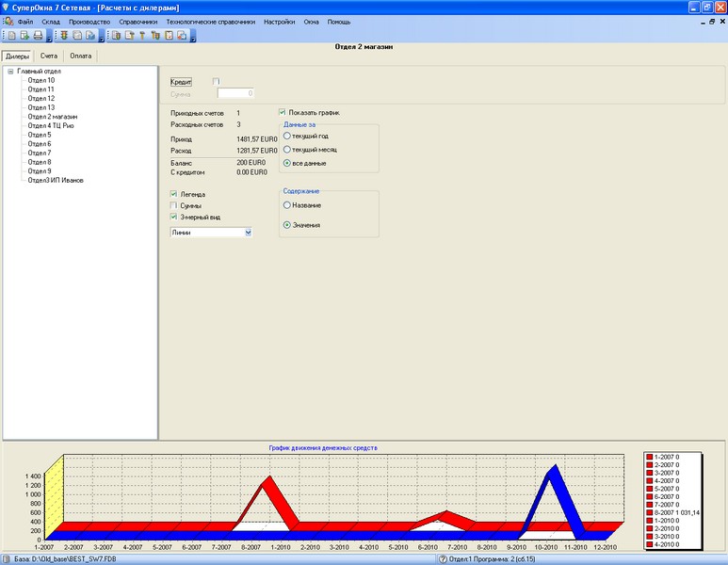Click the Баланс value 200 EURO
The width and height of the screenshot is (728, 565).
[x=251, y=163]
